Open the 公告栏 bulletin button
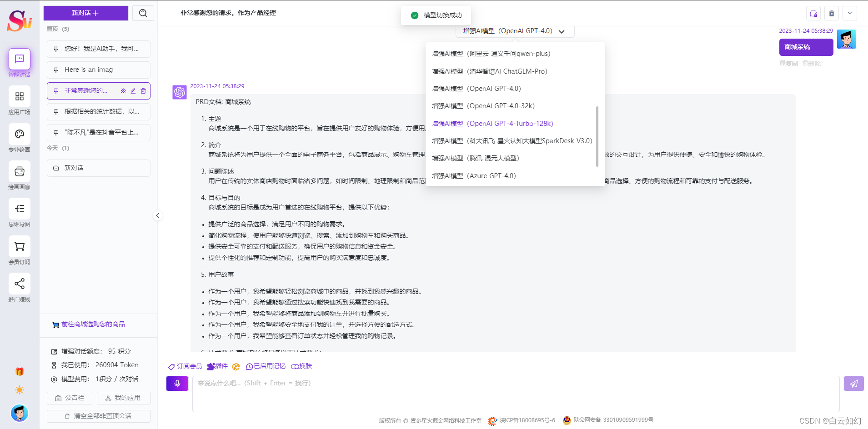 pos(70,398)
